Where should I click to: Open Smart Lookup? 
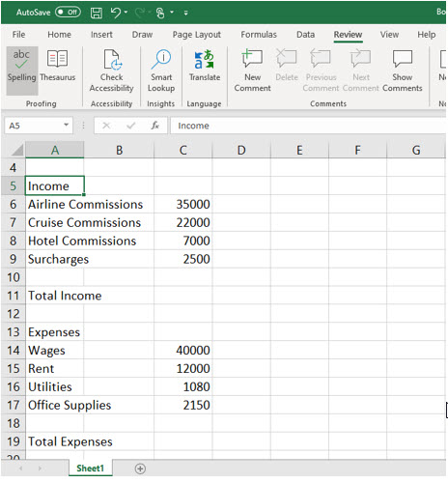tap(161, 71)
